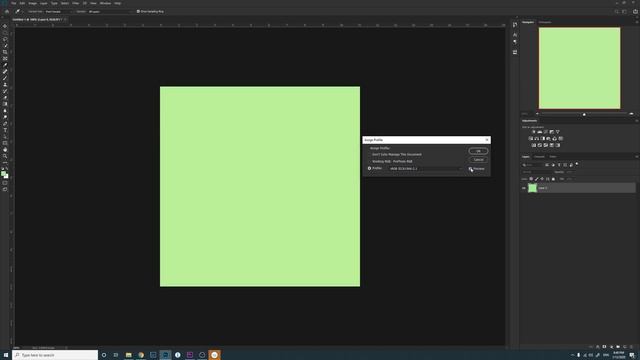Image resolution: width=640 pixels, height=360 pixels.
Task: Switch to the Channels tab
Action: (x=539, y=157)
